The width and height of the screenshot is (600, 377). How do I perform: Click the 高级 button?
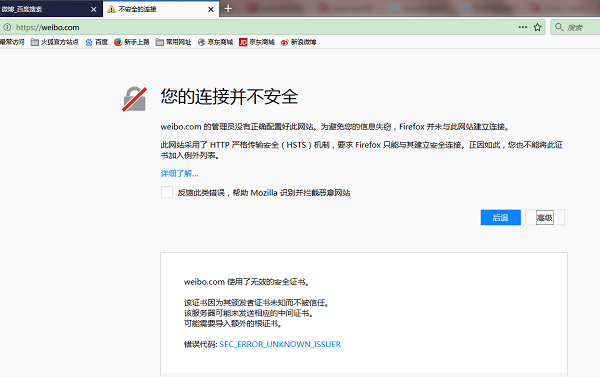[545, 217]
